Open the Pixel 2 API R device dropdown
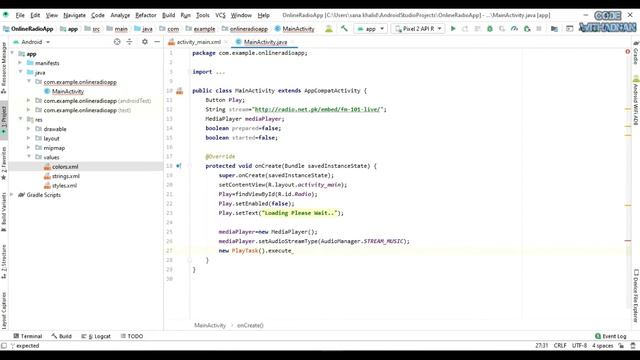640x360 pixels. pyautogui.click(x=418, y=29)
